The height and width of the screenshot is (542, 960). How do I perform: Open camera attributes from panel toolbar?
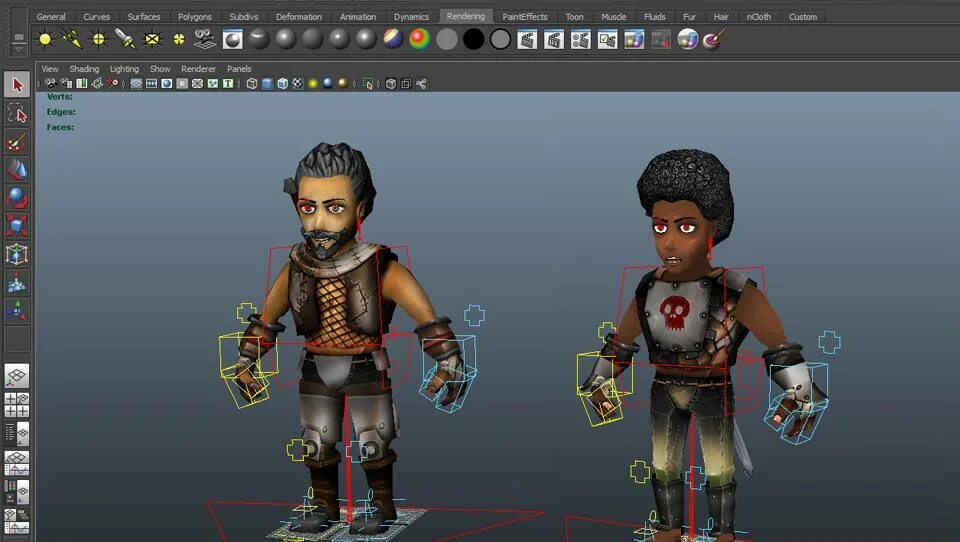click(x=66, y=84)
